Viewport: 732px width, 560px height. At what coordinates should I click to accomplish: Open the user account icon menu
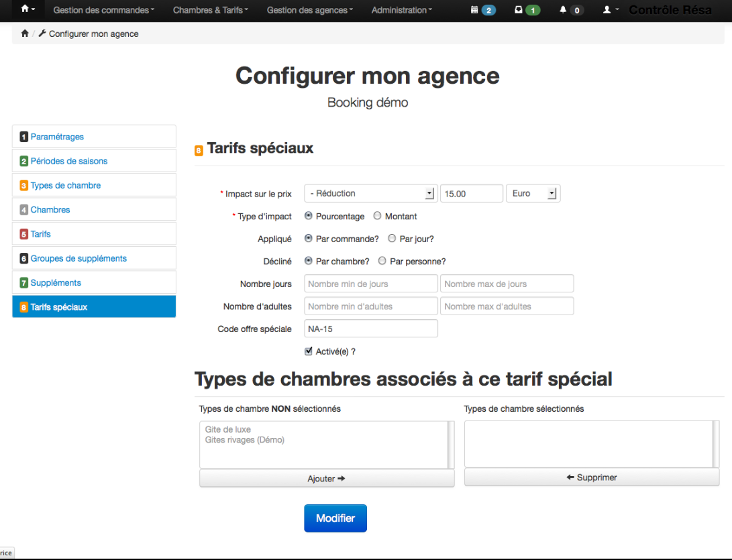pyautogui.click(x=607, y=10)
